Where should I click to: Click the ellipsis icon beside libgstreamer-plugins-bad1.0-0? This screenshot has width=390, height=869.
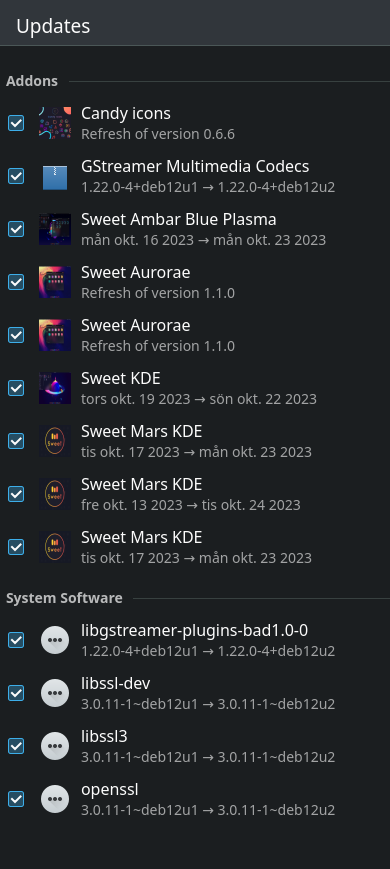pos(55,640)
